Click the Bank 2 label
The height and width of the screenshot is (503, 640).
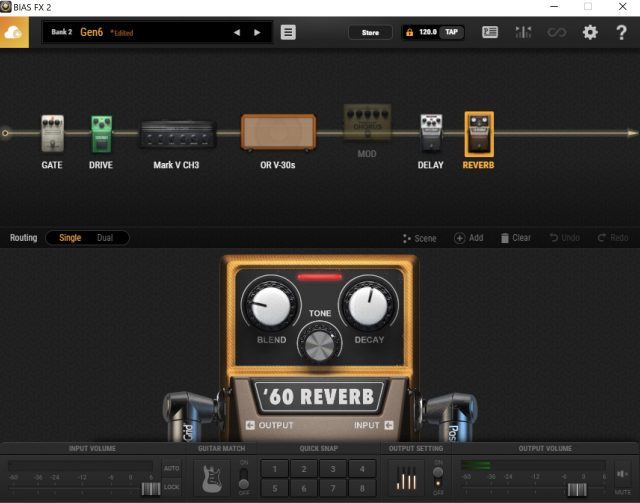coord(62,32)
